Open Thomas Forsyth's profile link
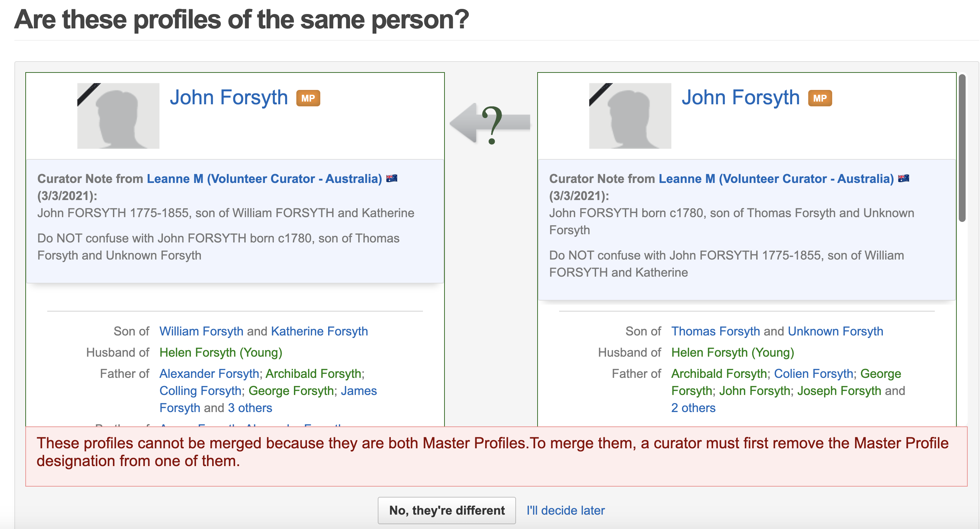 (x=715, y=331)
